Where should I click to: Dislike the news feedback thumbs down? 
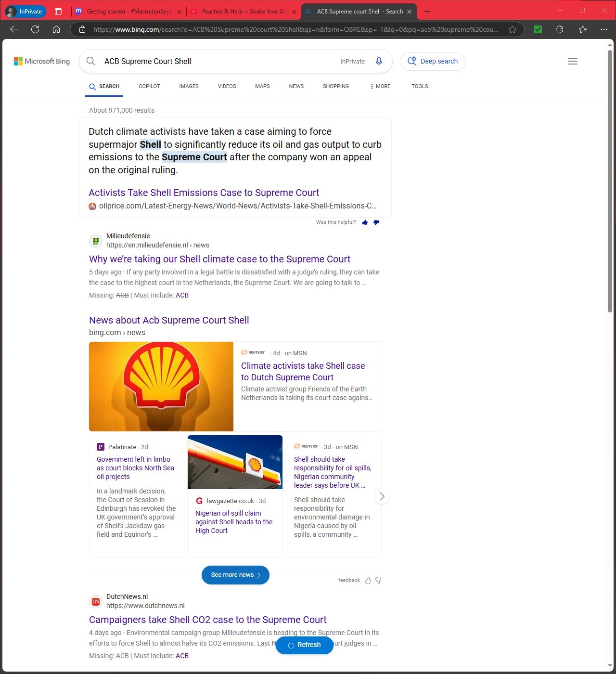click(x=378, y=580)
